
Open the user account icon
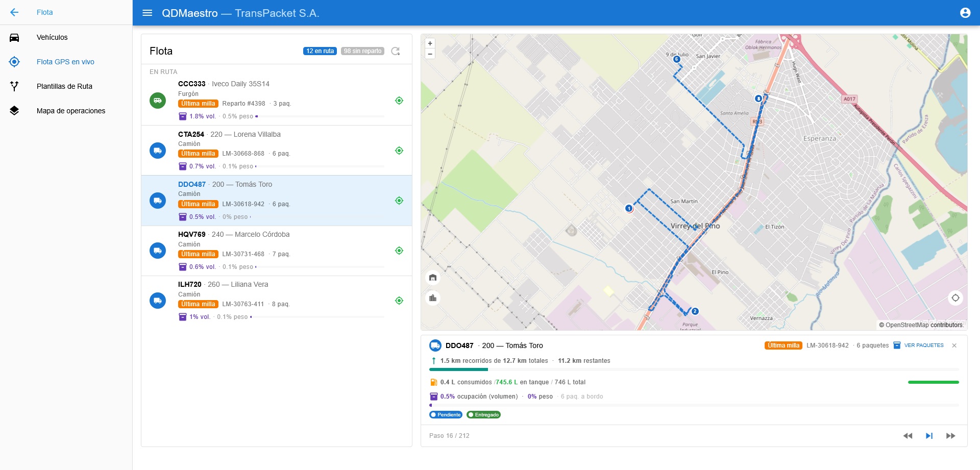[965, 13]
